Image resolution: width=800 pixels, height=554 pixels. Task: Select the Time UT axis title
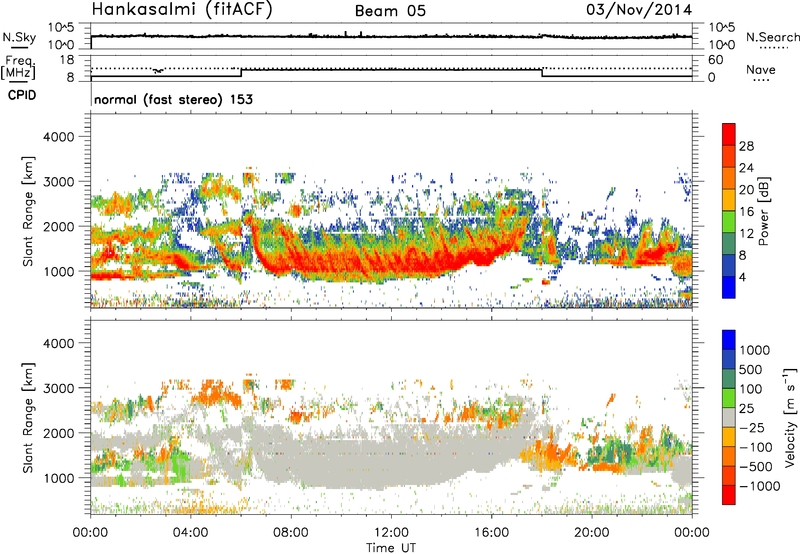[391, 548]
